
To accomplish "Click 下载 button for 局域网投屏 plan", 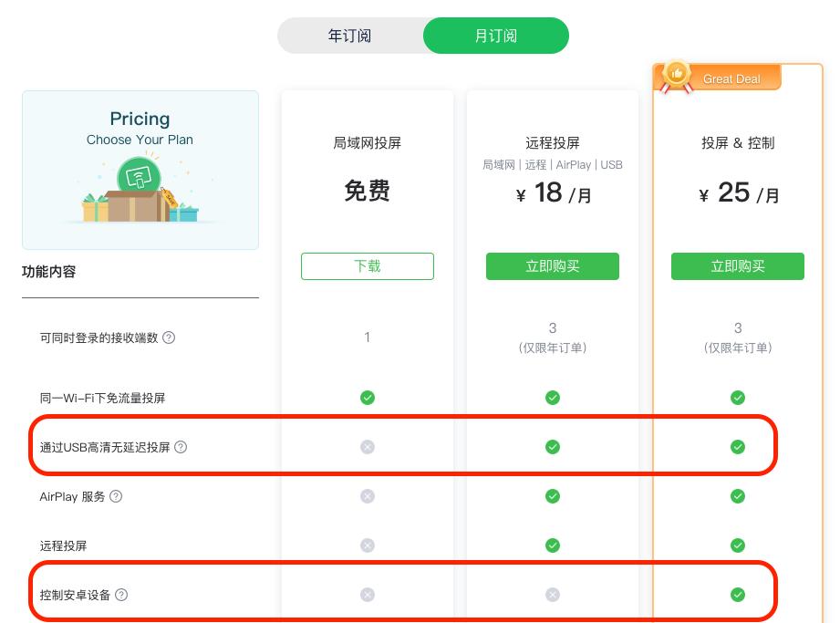I will click(x=367, y=266).
